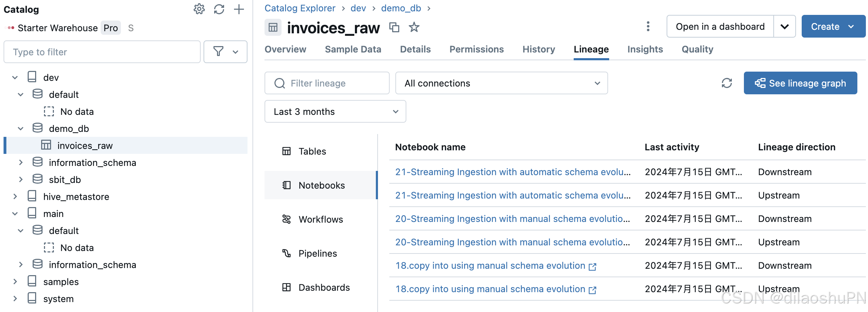
Task: Click the hive_metastore catalog icon
Action: 32,196
